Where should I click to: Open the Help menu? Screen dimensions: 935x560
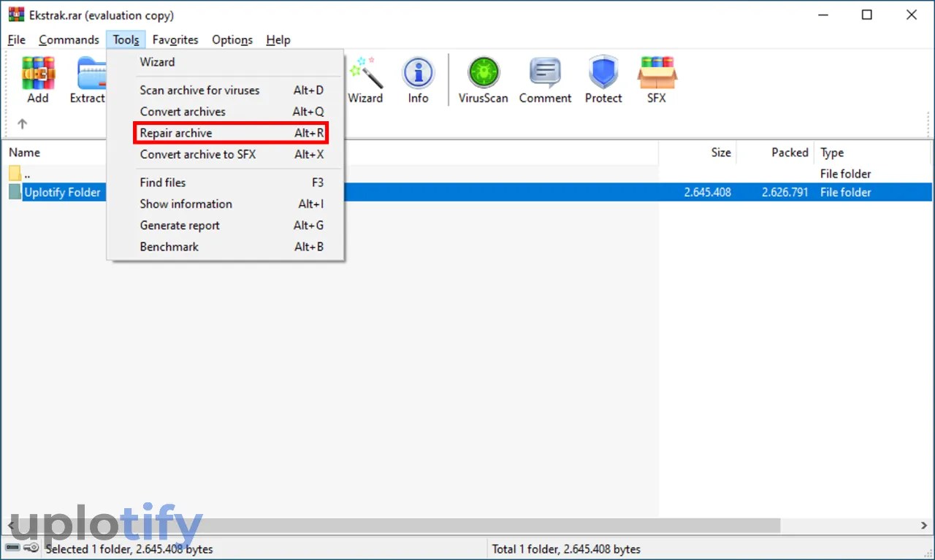[x=278, y=40]
